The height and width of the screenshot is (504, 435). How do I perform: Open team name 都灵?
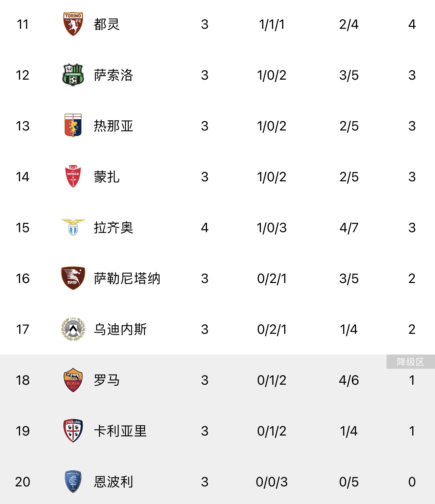click(107, 24)
